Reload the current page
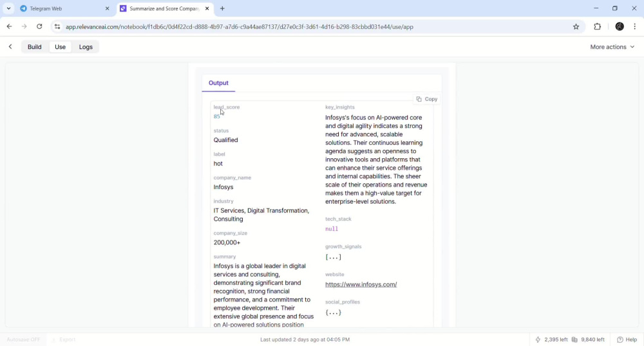The width and height of the screenshot is (644, 346). 39,26
